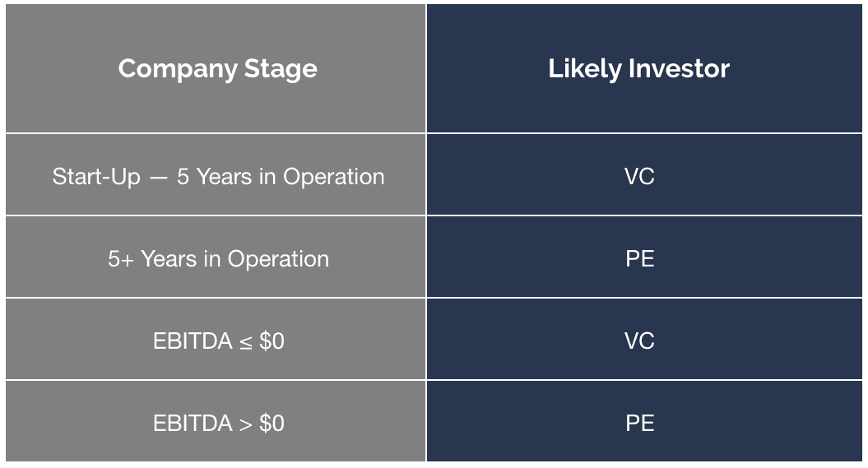Click the Likely Investor header cell
Image resolution: width=868 pixels, height=468 pixels.
(x=644, y=68)
